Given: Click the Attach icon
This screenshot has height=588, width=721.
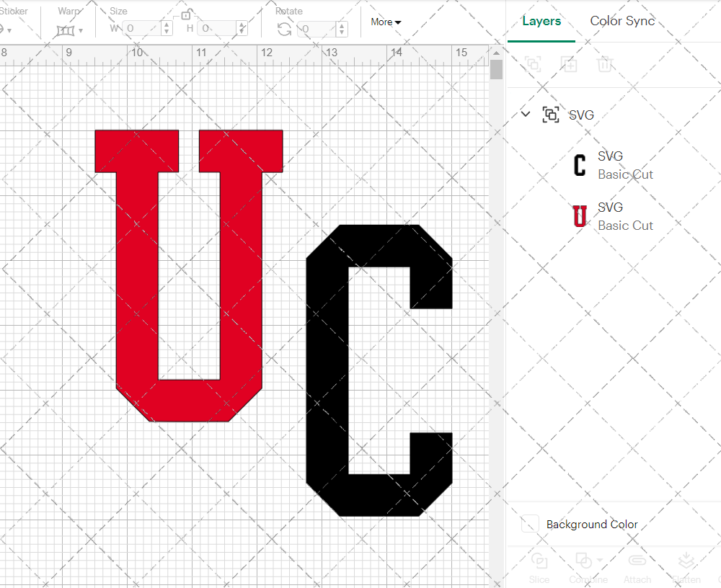Looking at the screenshot, I should tap(637, 561).
